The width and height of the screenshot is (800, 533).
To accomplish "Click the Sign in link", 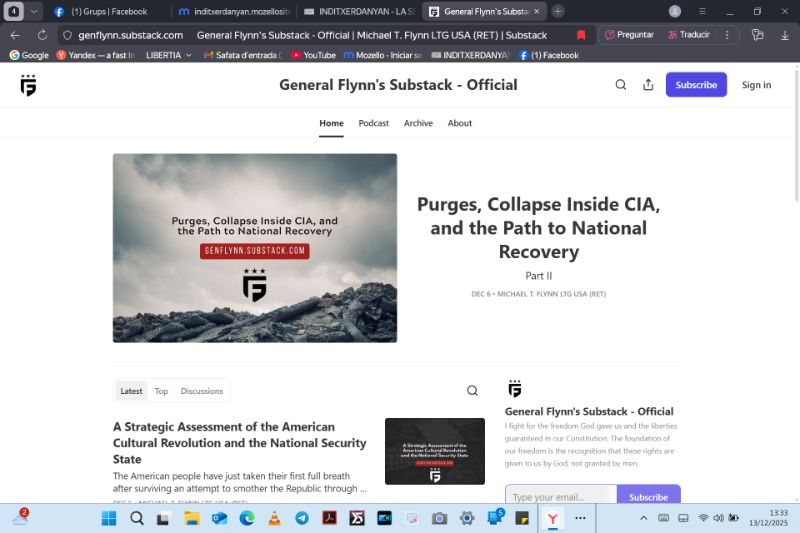I will click(x=756, y=85).
